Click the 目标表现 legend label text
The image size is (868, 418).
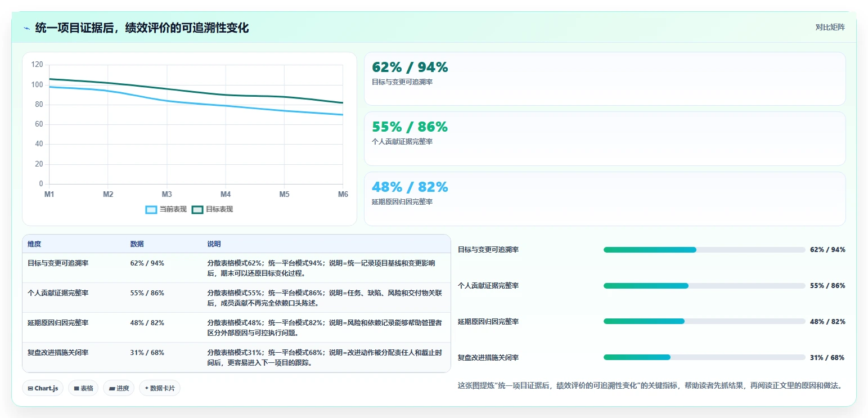click(x=219, y=209)
